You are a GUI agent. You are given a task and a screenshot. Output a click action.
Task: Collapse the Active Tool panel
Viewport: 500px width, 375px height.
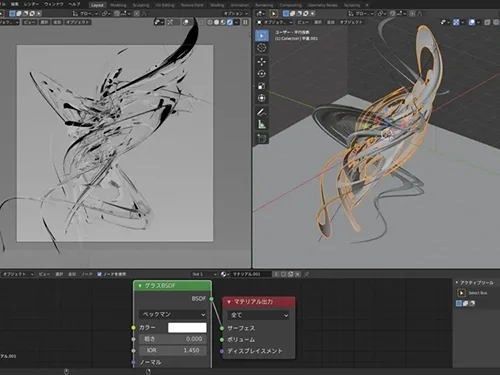[x=457, y=283]
